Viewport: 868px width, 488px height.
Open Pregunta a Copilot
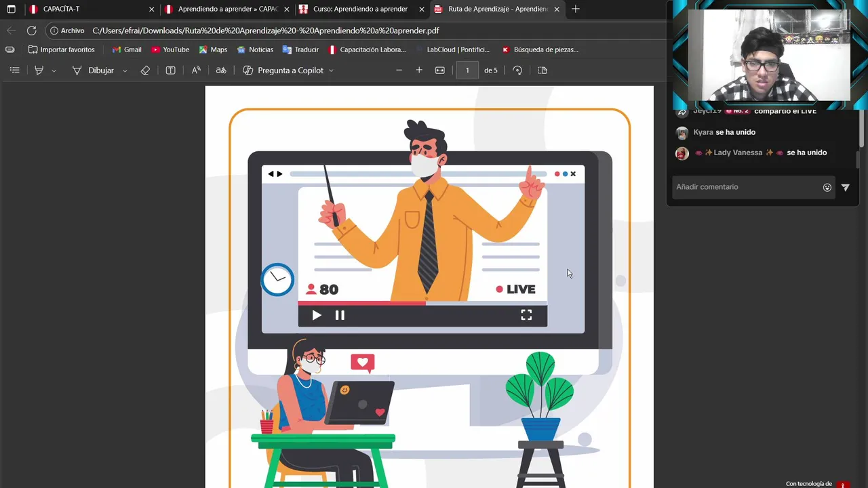click(283, 70)
